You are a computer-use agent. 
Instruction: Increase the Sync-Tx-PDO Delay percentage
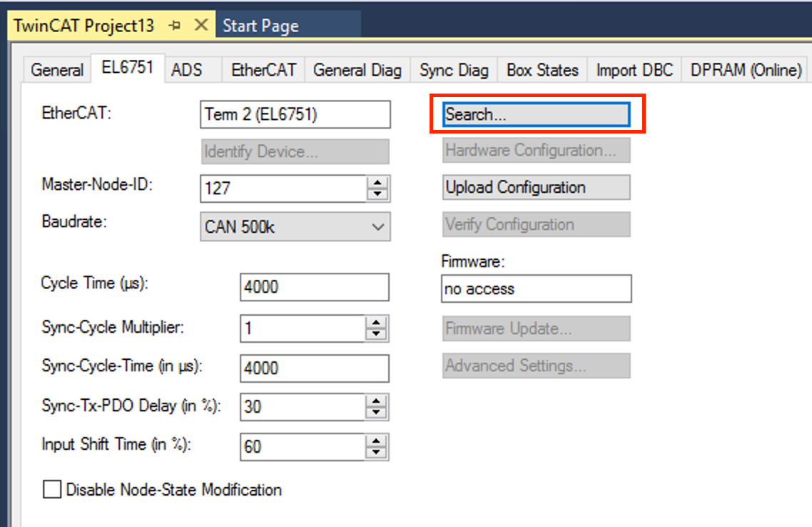pyautogui.click(x=377, y=401)
